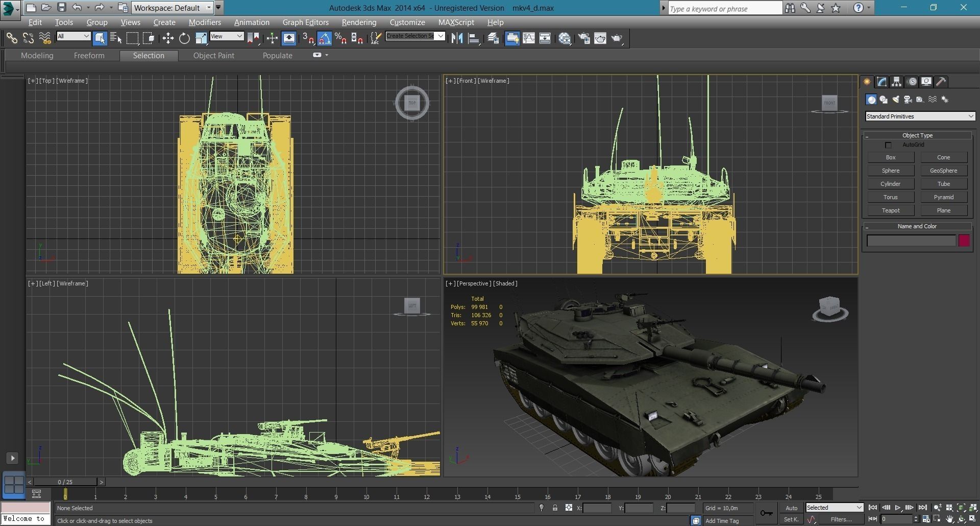980x526 pixels.
Task: Switch to the Display command panel tab
Action: click(x=926, y=82)
